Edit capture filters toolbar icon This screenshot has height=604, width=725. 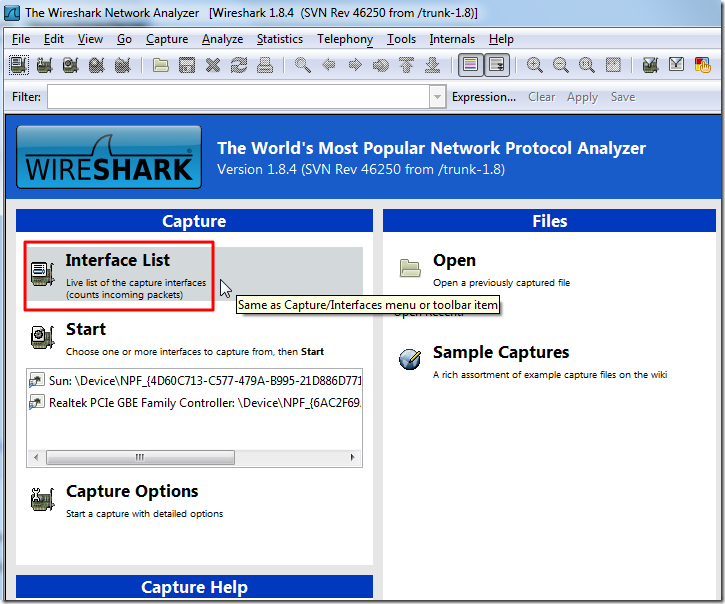651,65
